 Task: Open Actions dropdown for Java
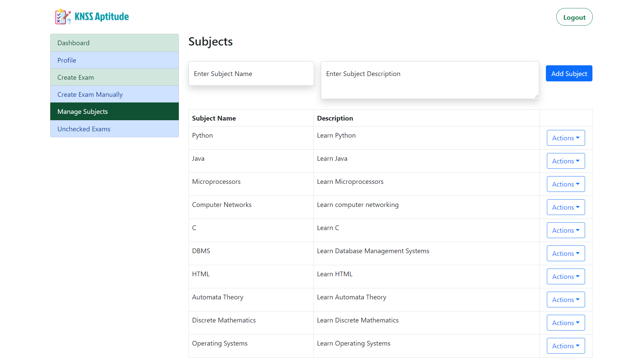pos(566,161)
